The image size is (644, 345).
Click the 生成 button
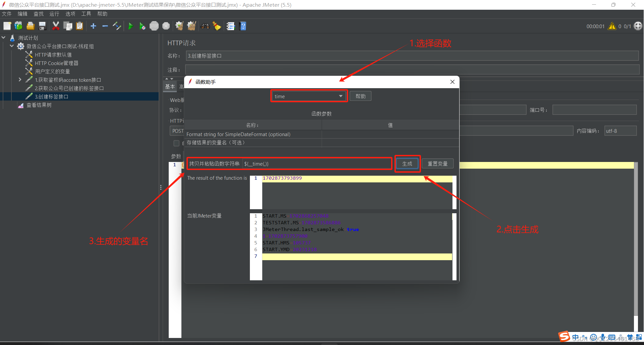(x=407, y=164)
